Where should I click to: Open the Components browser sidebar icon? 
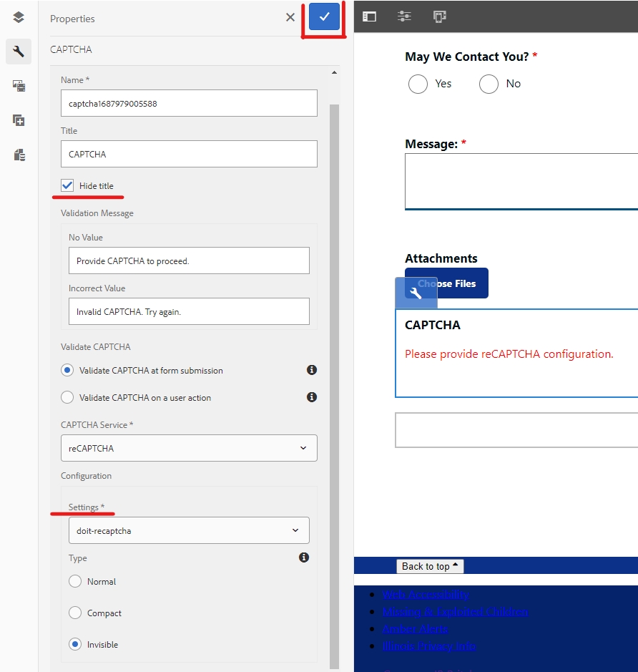[19, 120]
